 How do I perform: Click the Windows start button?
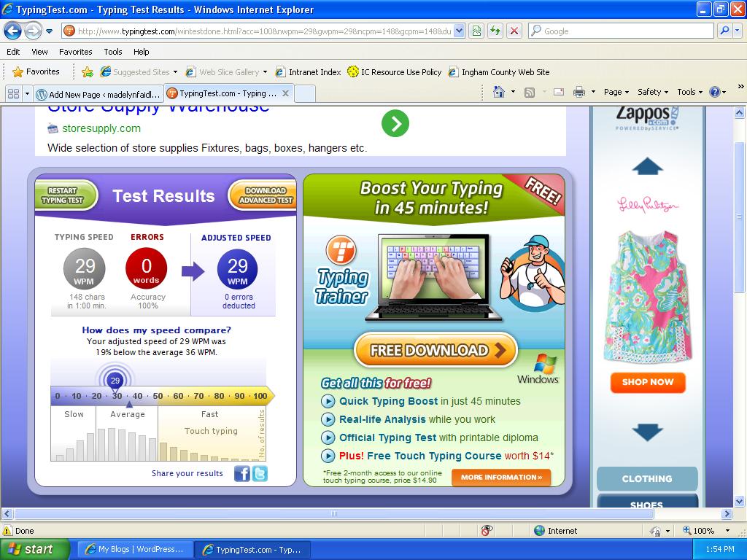pyautogui.click(x=34, y=550)
